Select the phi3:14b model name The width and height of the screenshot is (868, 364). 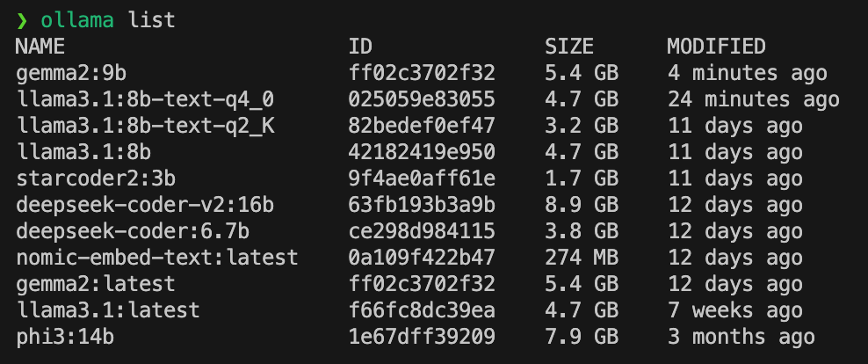pyautogui.click(x=70, y=337)
